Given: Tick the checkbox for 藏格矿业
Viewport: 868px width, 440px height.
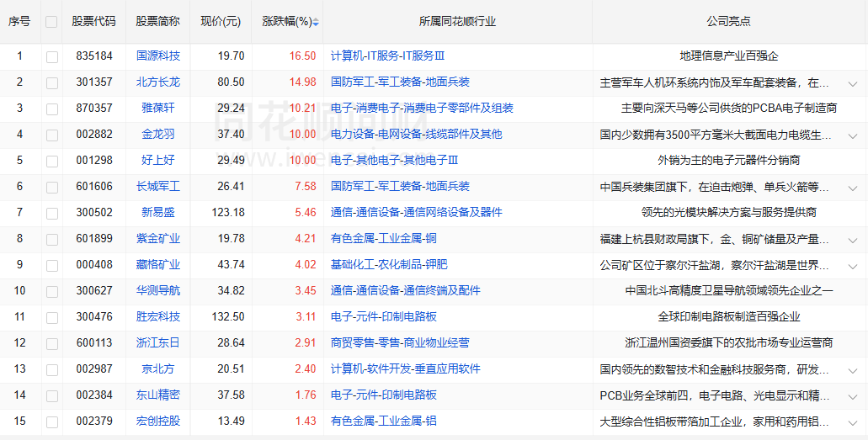Looking at the screenshot, I should tap(52, 266).
